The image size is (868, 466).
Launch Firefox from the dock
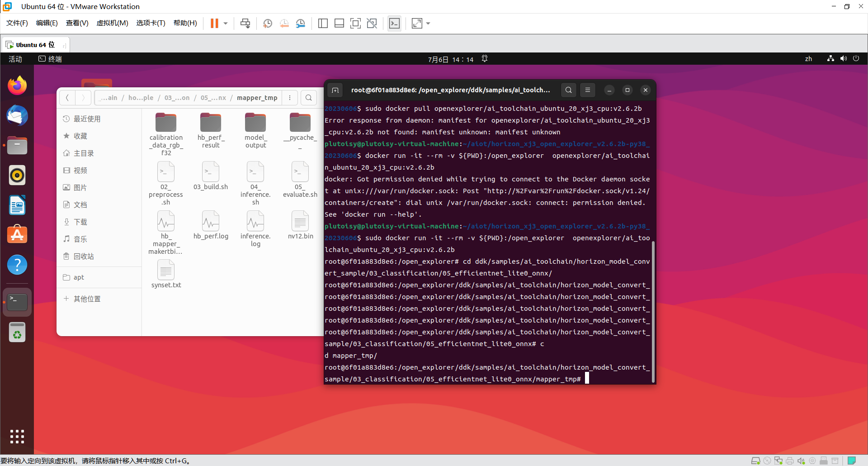click(x=17, y=86)
